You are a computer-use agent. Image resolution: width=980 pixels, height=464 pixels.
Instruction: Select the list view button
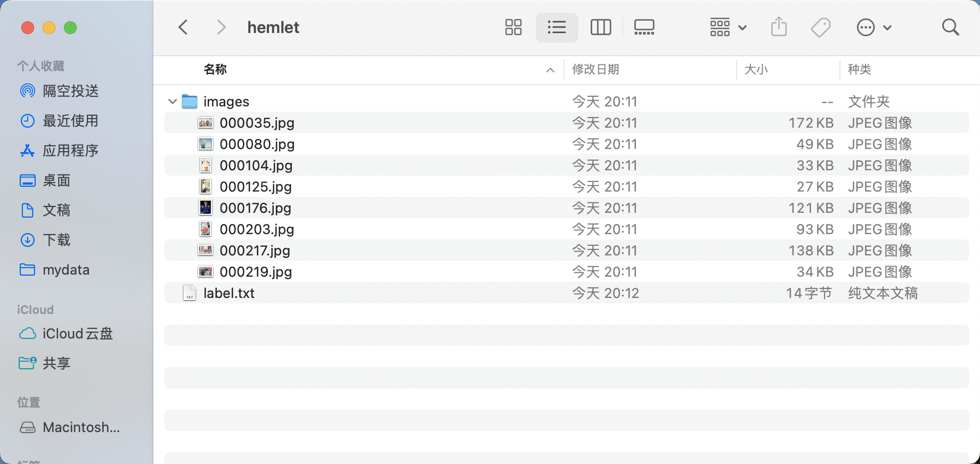[x=557, y=27]
